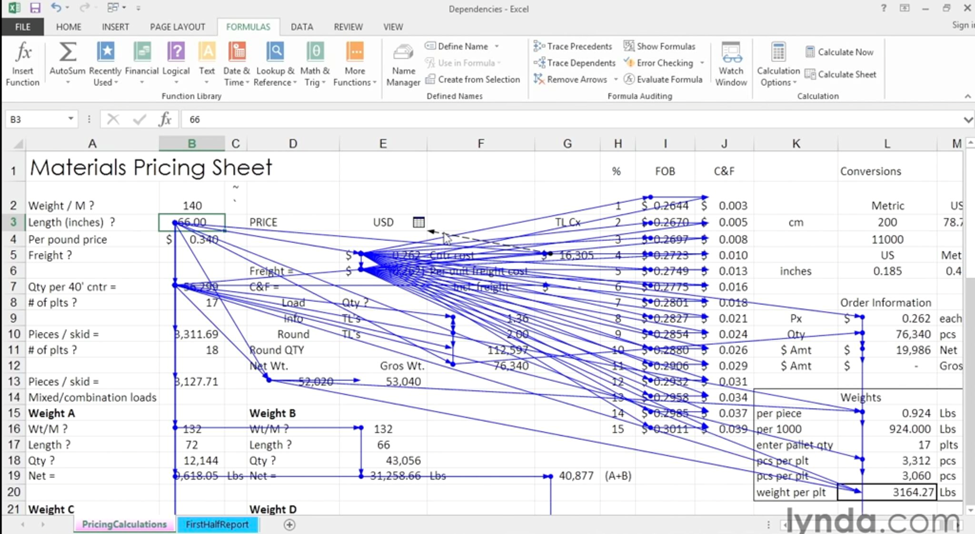Open the FILE tab

coord(22,27)
